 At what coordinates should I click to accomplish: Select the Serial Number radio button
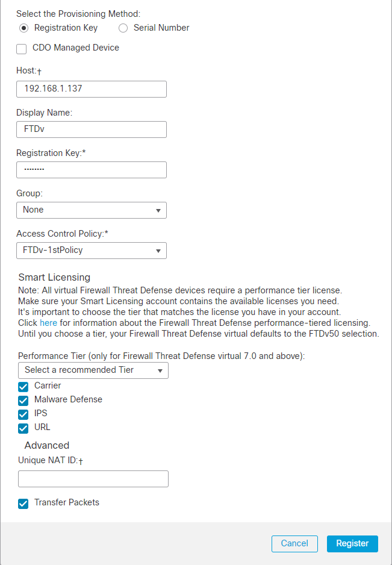coord(123,28)
